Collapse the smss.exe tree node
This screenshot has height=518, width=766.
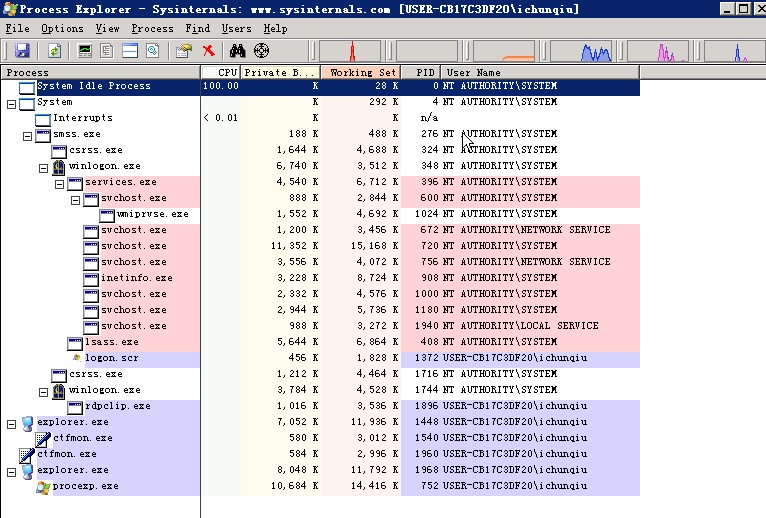click(x=27, y=136)
